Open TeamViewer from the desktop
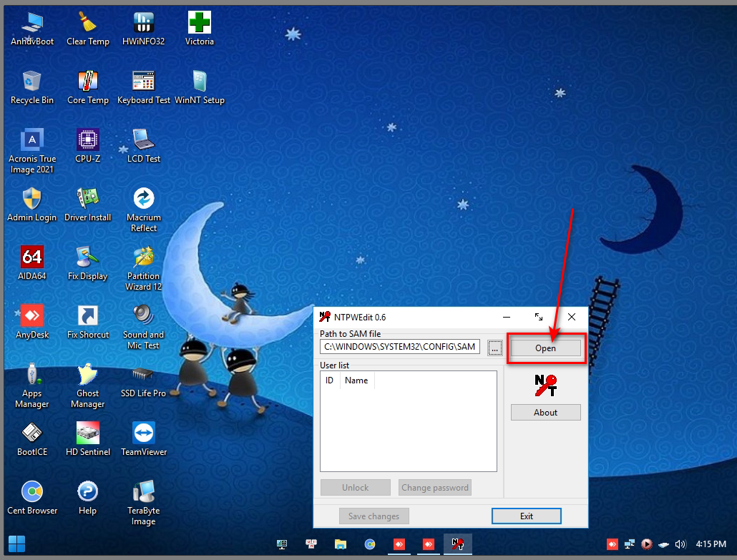Image resolution: width=737 pixels, height=560 pixels. [x=143, y=439]
